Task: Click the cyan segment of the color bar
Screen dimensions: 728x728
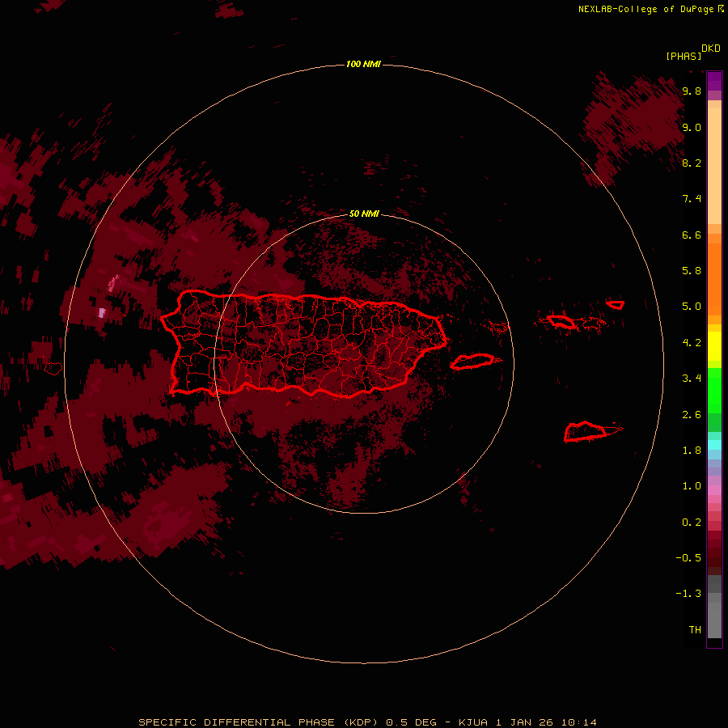Action: point(714,445)
